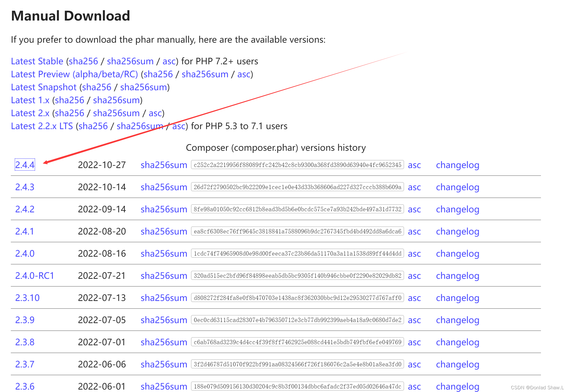
Task: Click sha256sum link in Latest Snapshot row
Action: click(144, 87)
